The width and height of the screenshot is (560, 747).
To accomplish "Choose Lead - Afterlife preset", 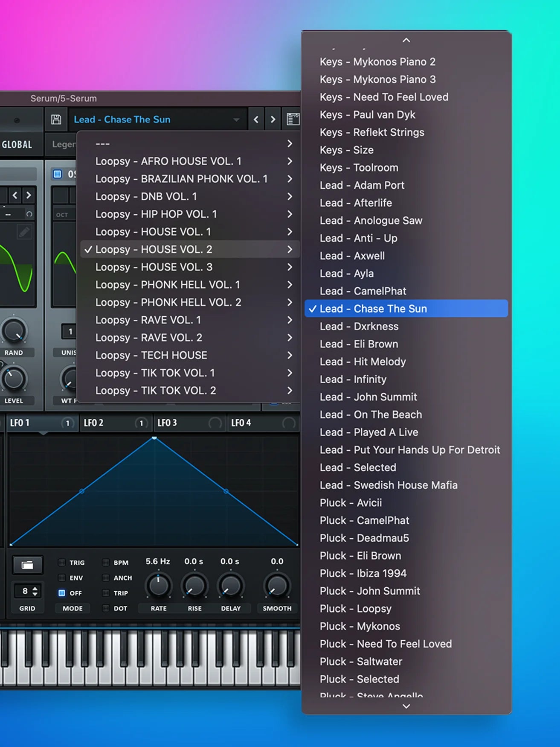I will (406, 203).
